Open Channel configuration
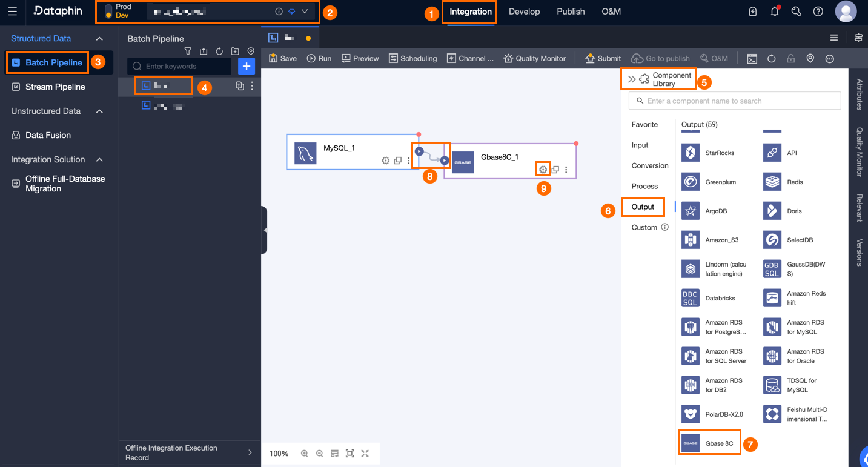Screen dimensions: 868x467 click(x=470, y=58)
